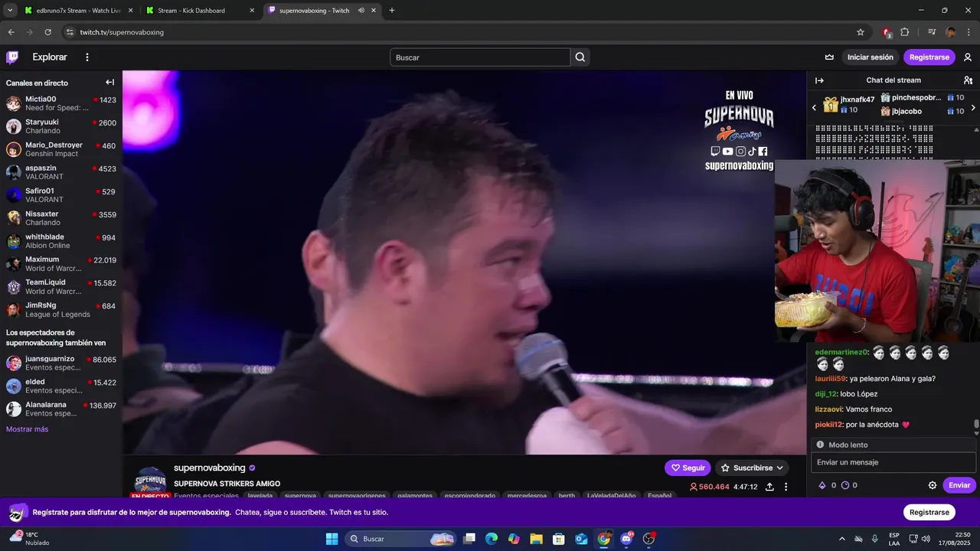
Task: Focus the Enviar un mensaje chat box
Action: click(x=893, y=462)
